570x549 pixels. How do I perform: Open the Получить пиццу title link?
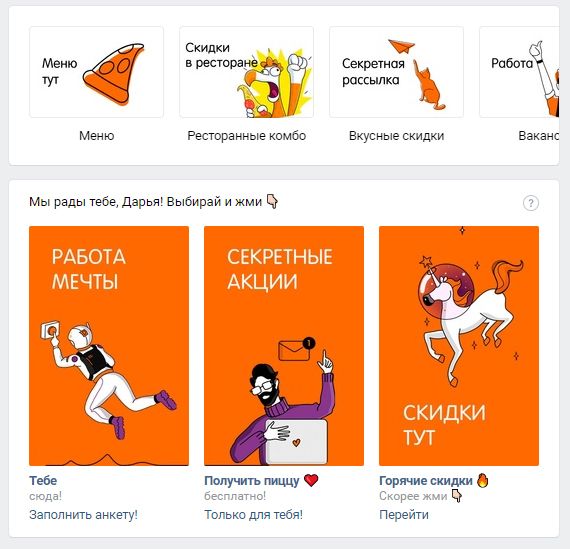pos(252,481)
